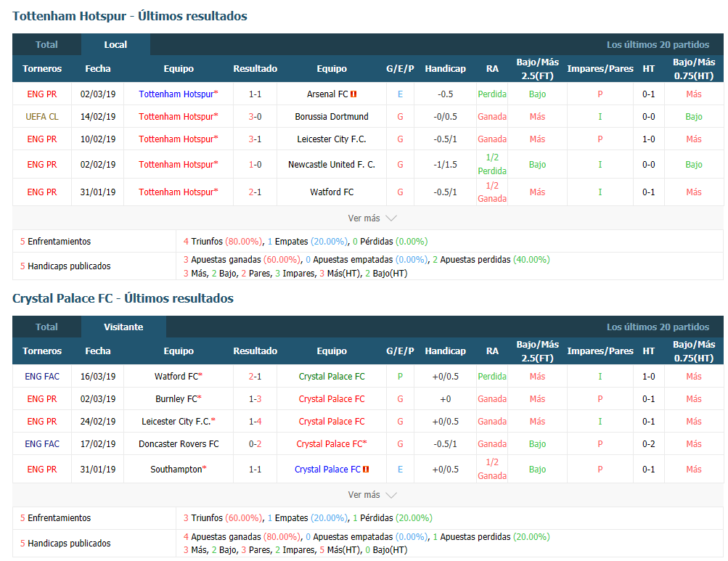Click Crystal Palace FC in the Watford FC 16/03/19 row
The image size is (728, 561).
point(332,377)
